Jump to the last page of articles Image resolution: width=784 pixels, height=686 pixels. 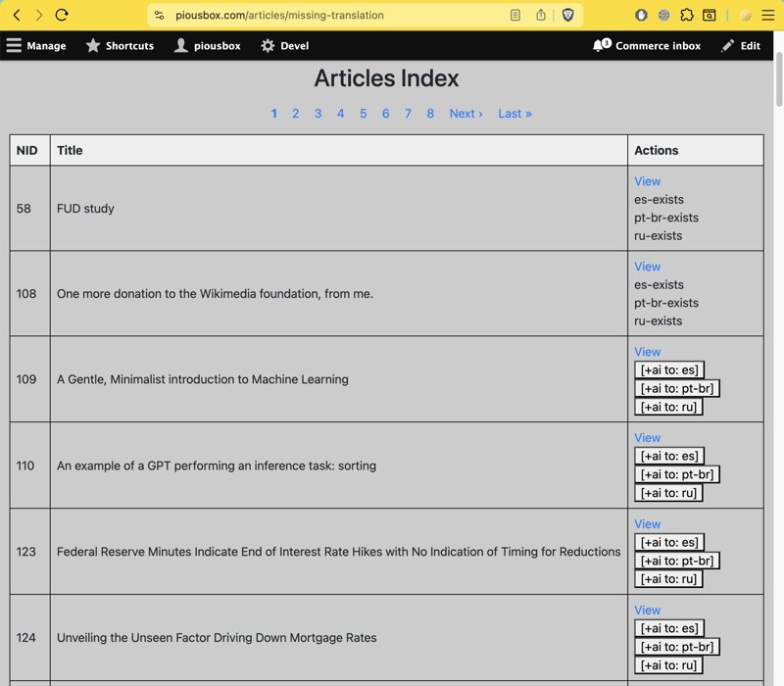tap(514, 114)
